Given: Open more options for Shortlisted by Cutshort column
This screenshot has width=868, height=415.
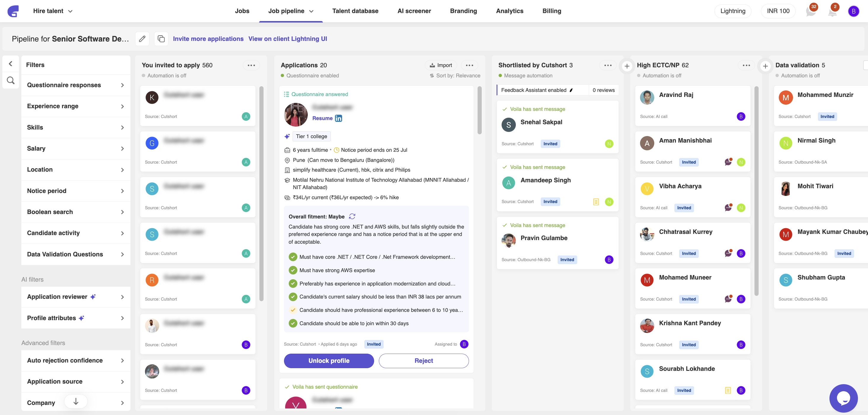Looking at the screenshot, I should click(x=608, y=65).
